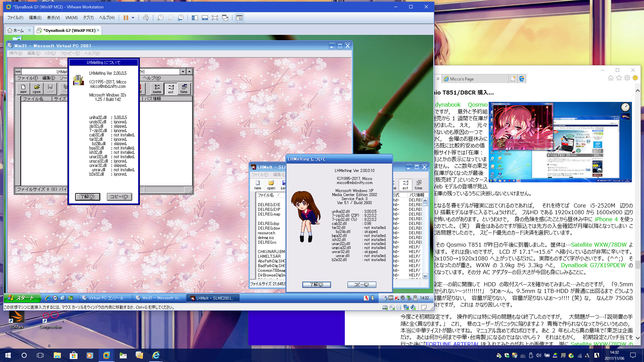644x362 pixels.
Task: Click the ext sort button in Win31 LHMelt
Action: click(x=171, y=88)
